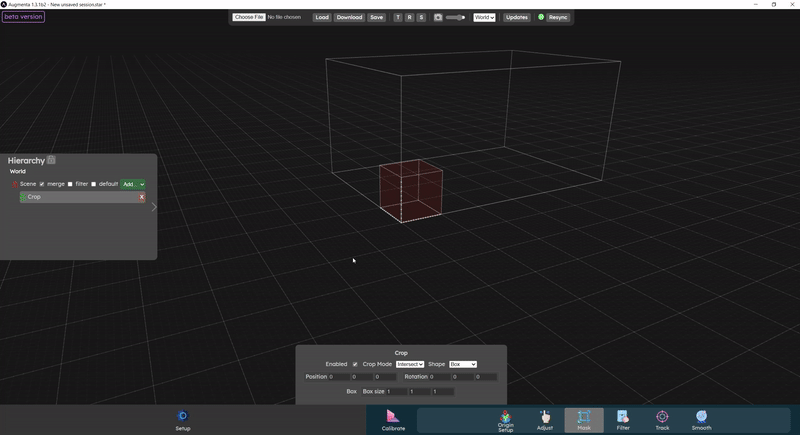Open the Shape dropdown
This screenshot has width=800, height=435.
[463, 364]
